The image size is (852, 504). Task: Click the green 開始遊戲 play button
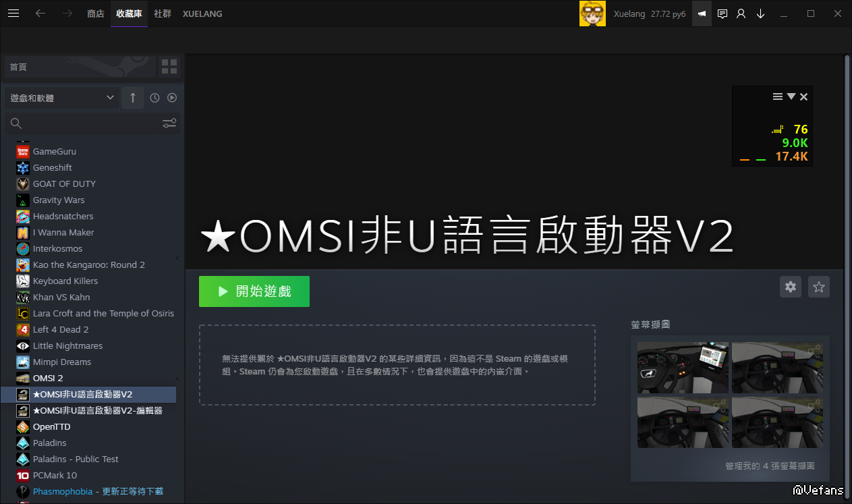[x=254, y=291]
